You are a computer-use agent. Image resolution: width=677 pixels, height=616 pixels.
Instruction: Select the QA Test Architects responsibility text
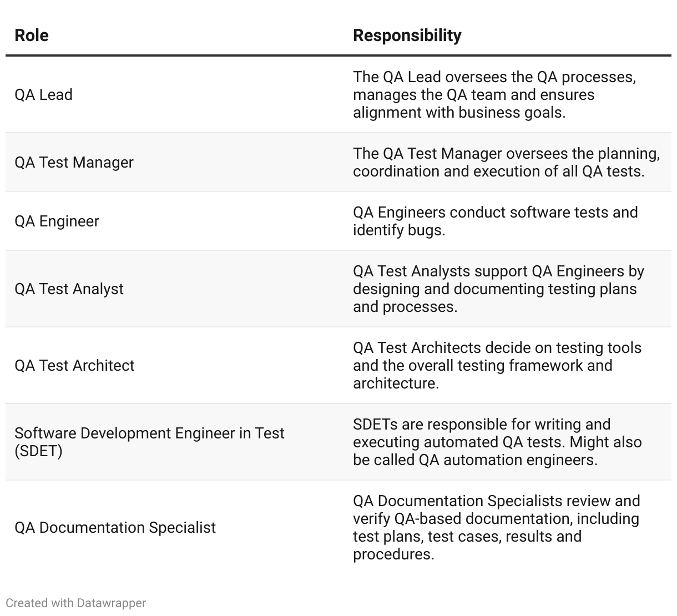click(x=497, y=366)
